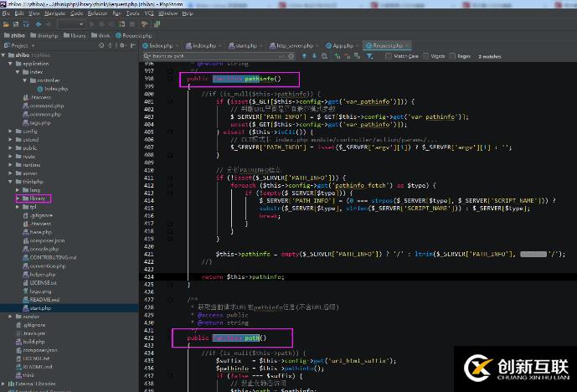The image size is (577, 392).
Task: Open the Navigate menu
Action: point(54,13)
